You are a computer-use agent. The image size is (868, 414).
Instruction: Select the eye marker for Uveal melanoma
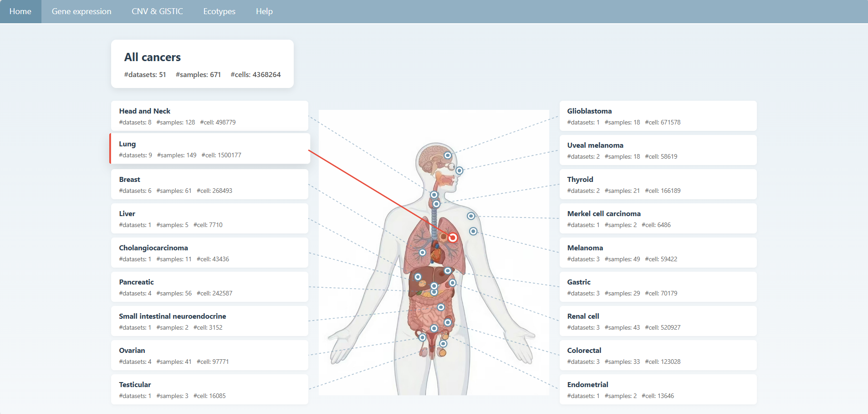tap(459, 171)
